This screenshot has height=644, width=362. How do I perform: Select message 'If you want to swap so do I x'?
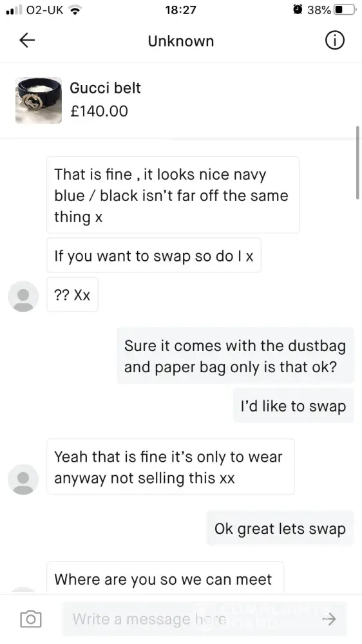click(x=154, y=256)
